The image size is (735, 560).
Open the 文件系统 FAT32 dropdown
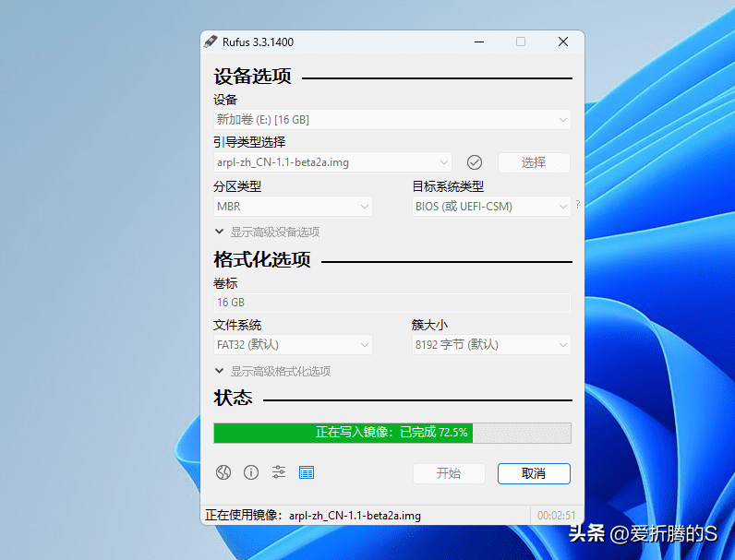(x=293, y=345)
